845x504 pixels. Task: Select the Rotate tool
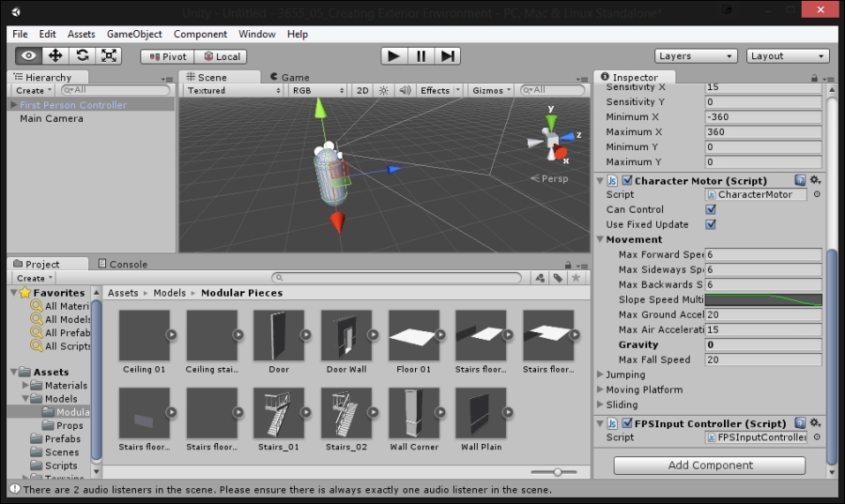tap(83, 55)
